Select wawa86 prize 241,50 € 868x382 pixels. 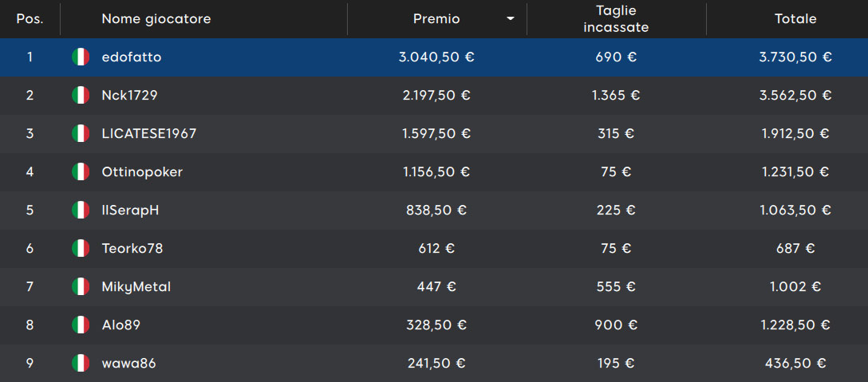(x=436, y=363)
